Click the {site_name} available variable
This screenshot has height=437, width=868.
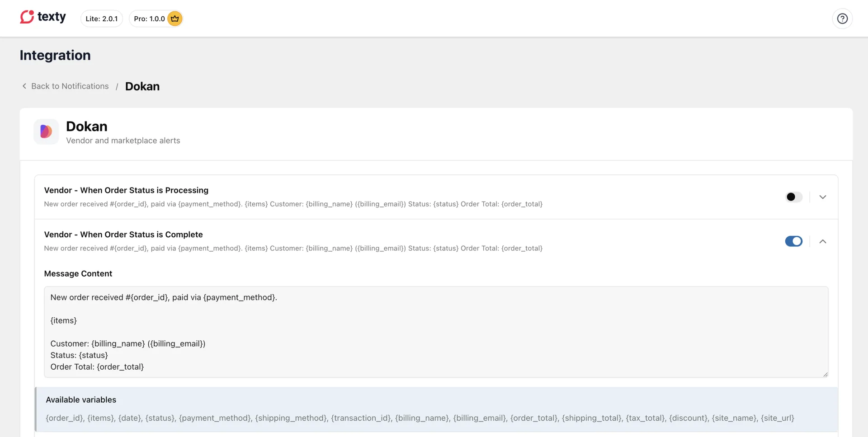coord(734,418)
